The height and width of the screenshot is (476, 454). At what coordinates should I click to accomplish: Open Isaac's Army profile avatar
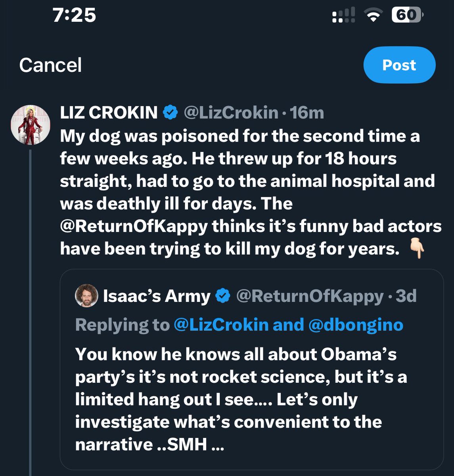click(x=86, y=296)
